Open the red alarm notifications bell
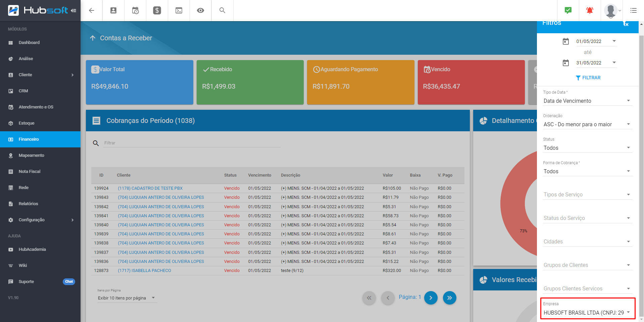This screenshot has width=644, height=322. click(x=590, y=10)
